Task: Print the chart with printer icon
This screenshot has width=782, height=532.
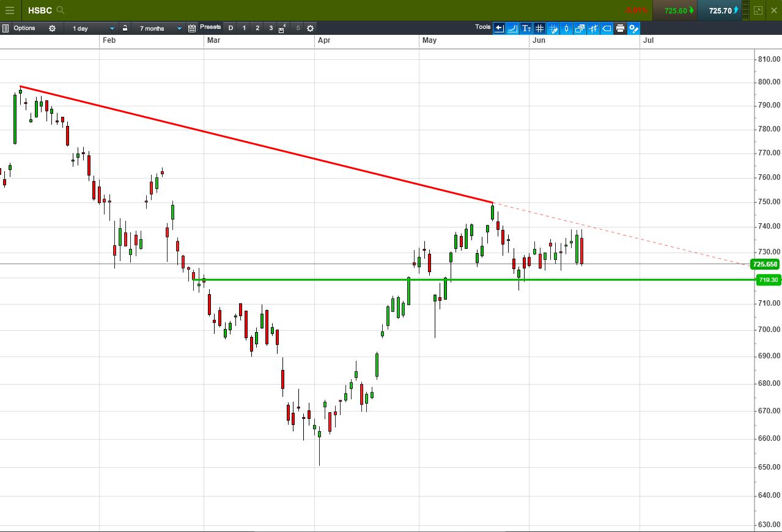Action: (x=620, y=28)
